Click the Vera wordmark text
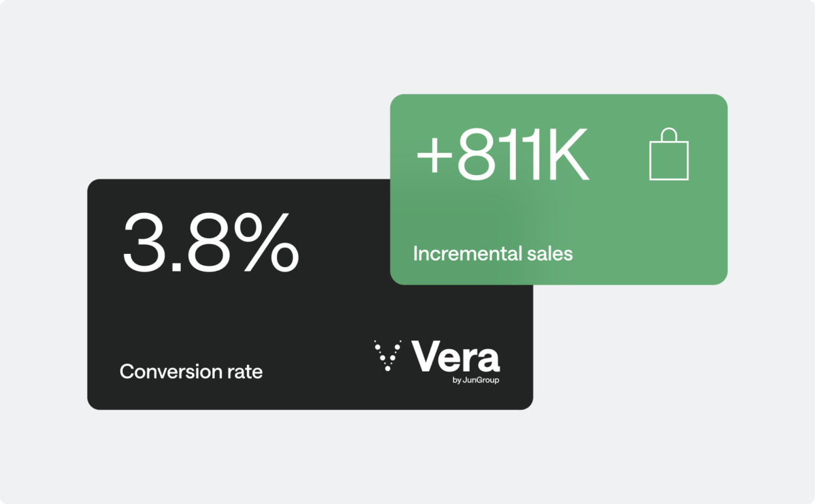Image resolution: width=815 pixels, height=504 pixels. point(455,357)
